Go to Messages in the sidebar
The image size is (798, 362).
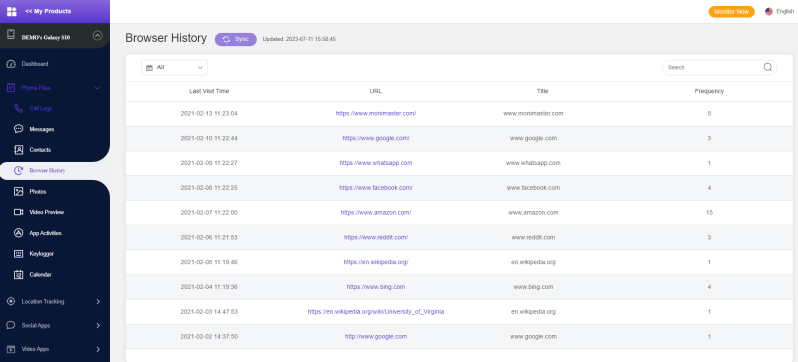pos(42,129)
